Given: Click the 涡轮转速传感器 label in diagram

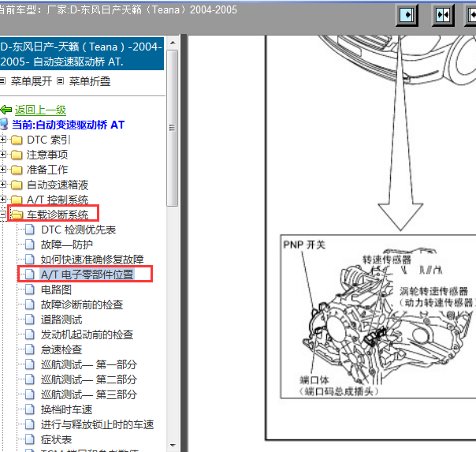Looking at the screenshot, I should [433, 291].
